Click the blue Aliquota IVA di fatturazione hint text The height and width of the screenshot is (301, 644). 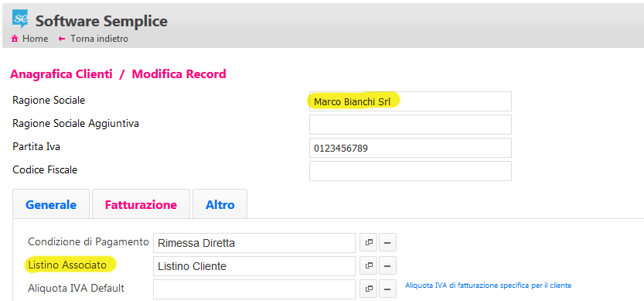489,285
